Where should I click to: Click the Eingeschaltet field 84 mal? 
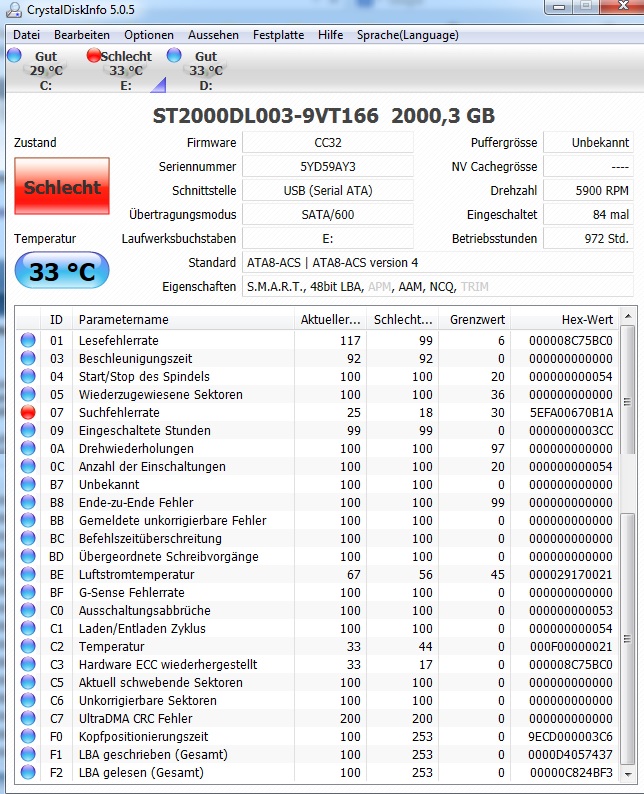pyautogui.click(x=588, y=215)
